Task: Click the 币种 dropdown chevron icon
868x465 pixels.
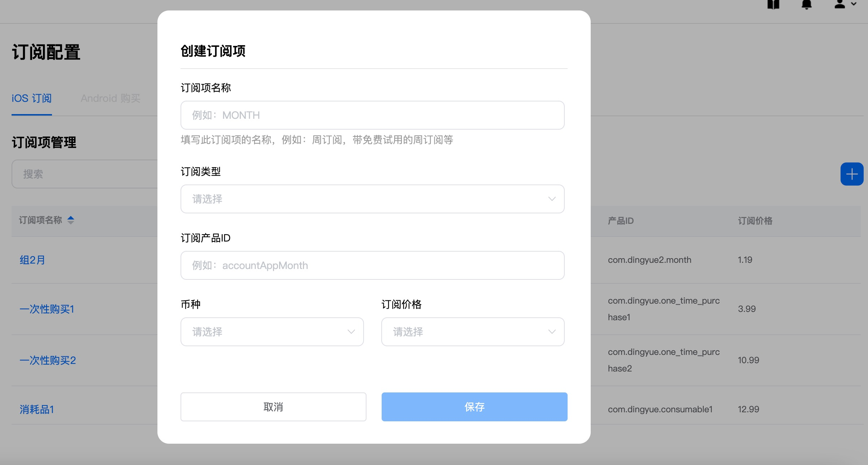Action: pyautogui.click(x=351, y=331)
